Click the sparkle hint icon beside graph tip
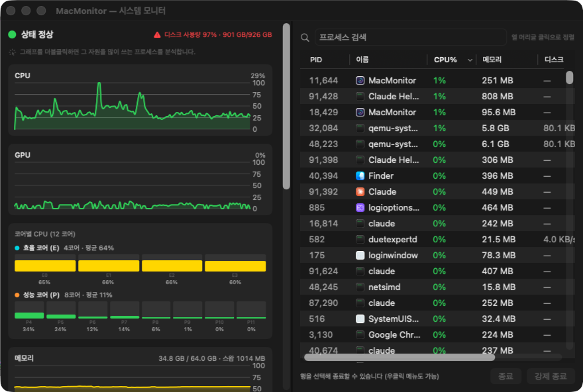The width and height of the screenshot is (583, 392). click(13, 52)
